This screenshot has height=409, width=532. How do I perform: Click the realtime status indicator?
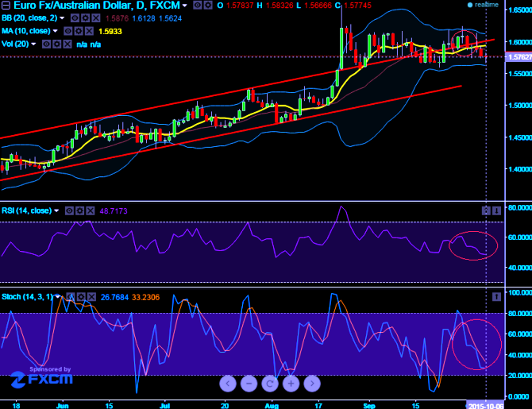click(483, 5)
